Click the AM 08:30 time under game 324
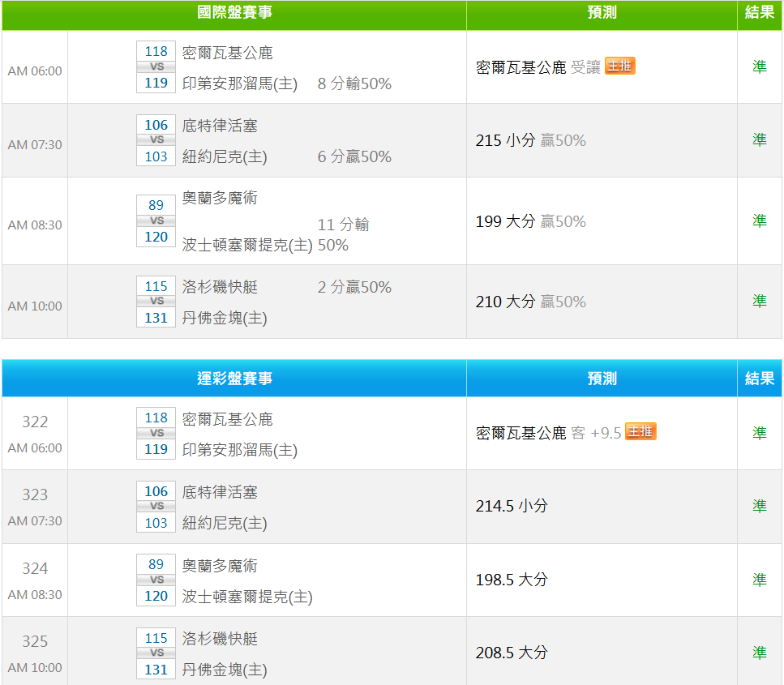Image resolution: width=784 pixels, height=685 pixels. click(x=35, y=595)
